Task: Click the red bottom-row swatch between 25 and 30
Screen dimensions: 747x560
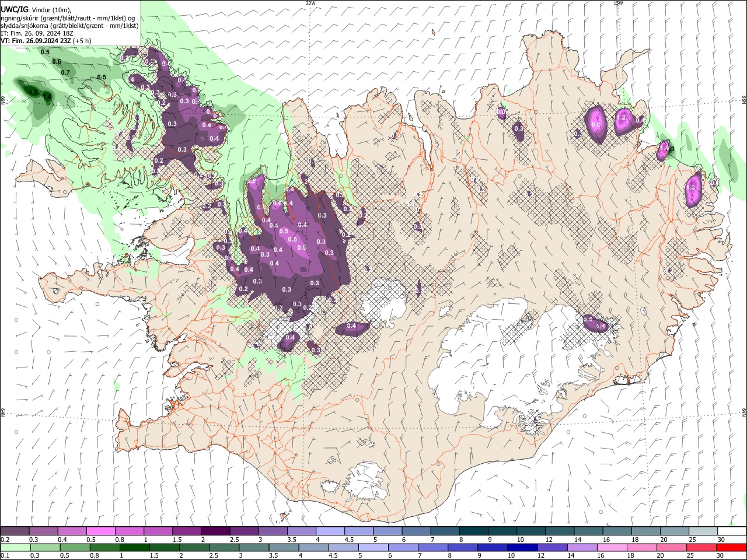Action: (x=701, y=548)
